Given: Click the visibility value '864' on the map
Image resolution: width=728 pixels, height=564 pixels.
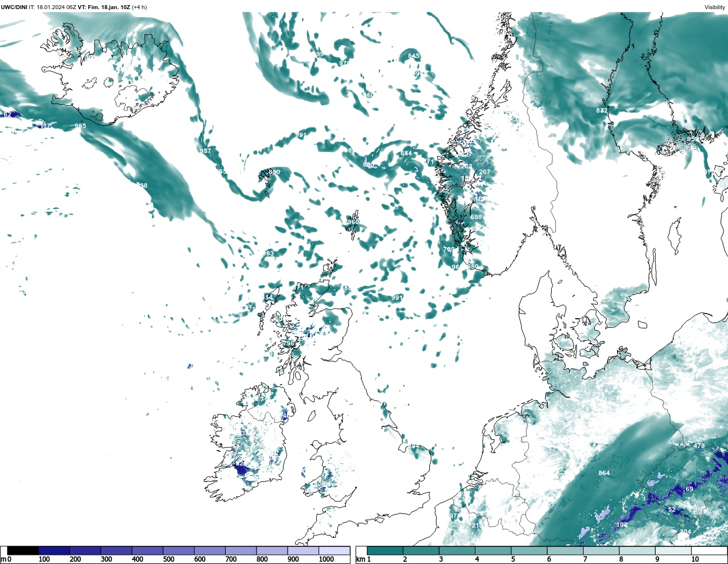Looking at the screenshot, I should click(604, 473).
